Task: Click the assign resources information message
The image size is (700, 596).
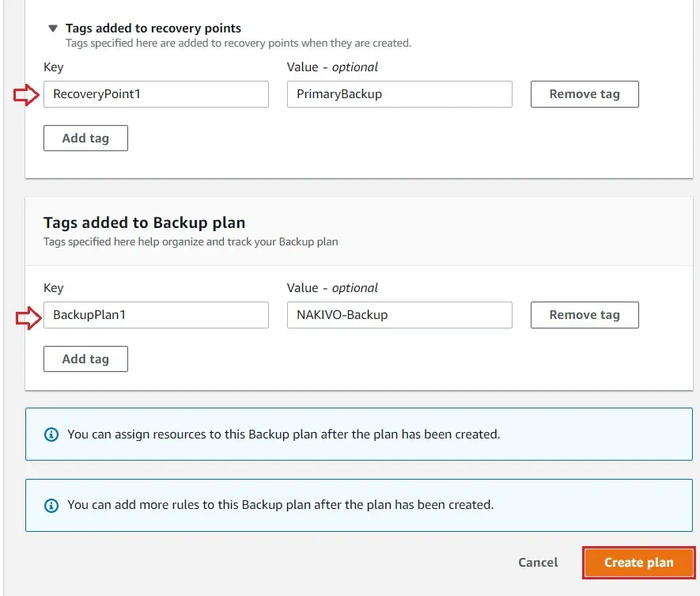Action: [283, 435]
